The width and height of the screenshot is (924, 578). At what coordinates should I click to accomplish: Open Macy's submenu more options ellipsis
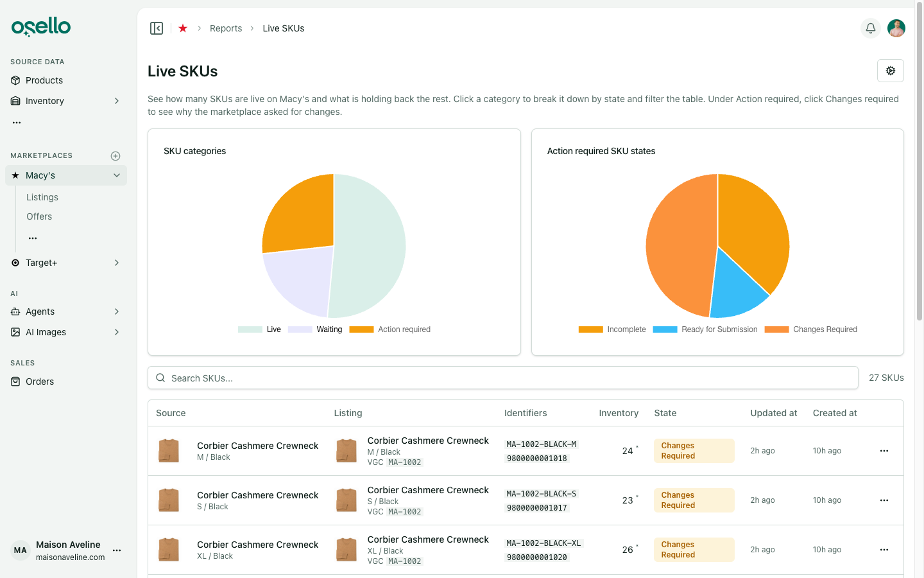33,238
